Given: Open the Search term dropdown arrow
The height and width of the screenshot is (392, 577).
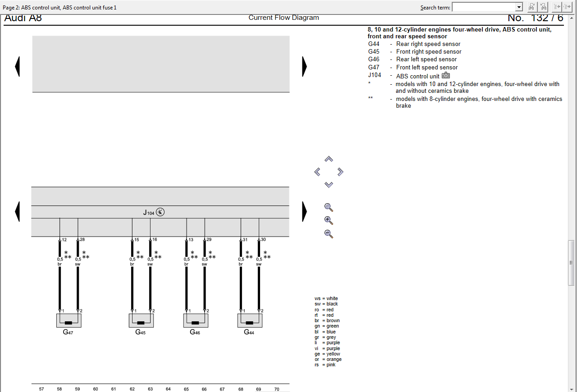Looking at the screenshot, I should 519,7.
